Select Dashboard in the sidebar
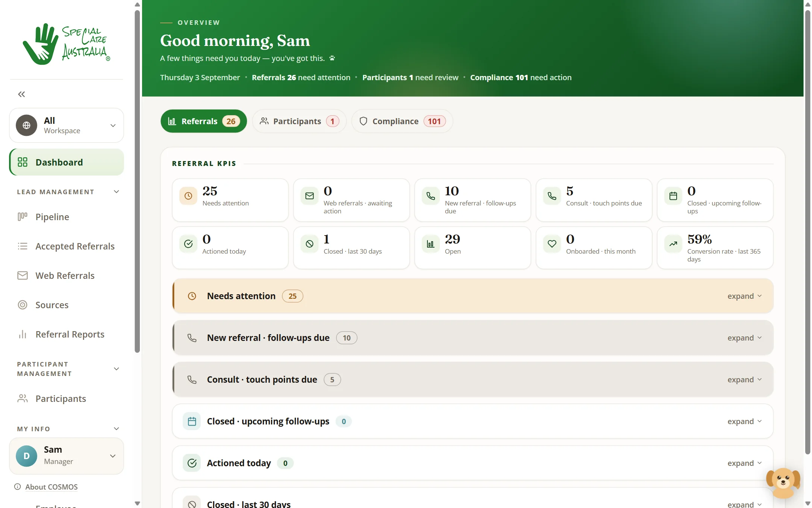The height and width of the screenshot is (508, 812). click(x=67, y=162)
